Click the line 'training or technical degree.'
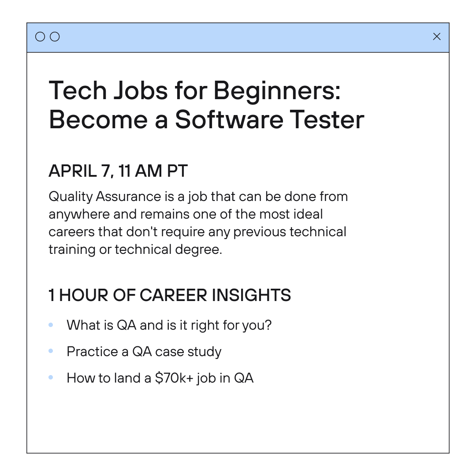This screenshot has height=476, width=476. pyautogui.click(x=135, y=250)
